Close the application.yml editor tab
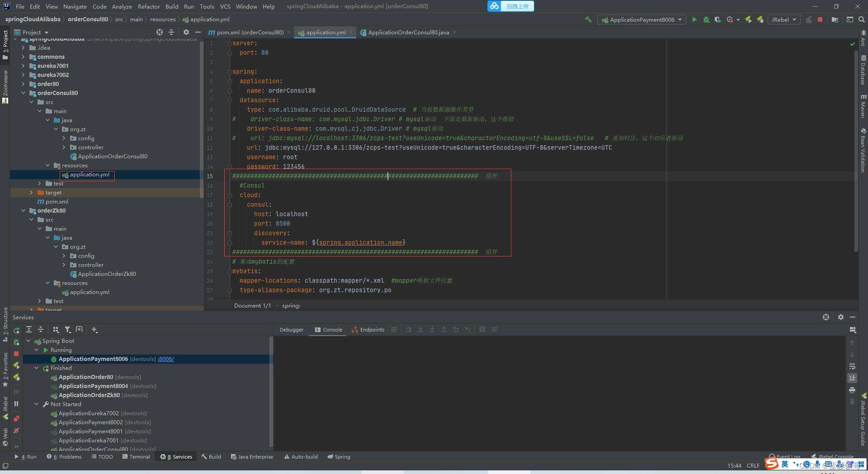This screenshot has height=474, width=868. pos(351,32)
